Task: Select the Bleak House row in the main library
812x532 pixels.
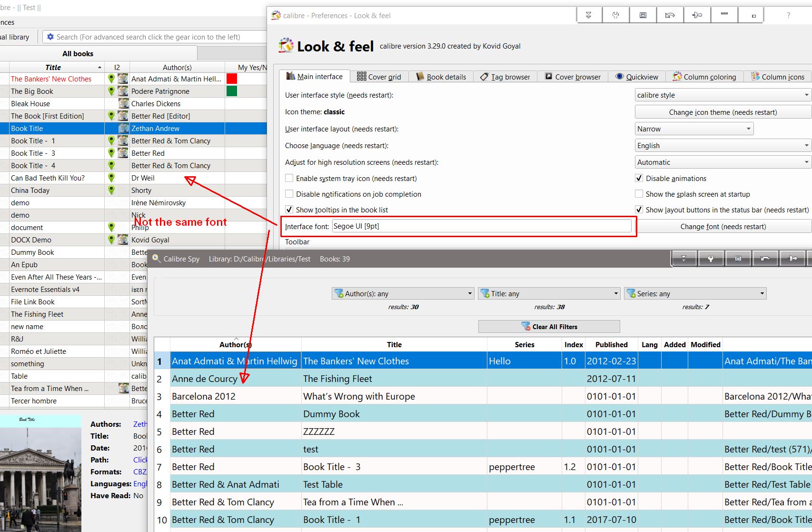Action: [133, 103]
